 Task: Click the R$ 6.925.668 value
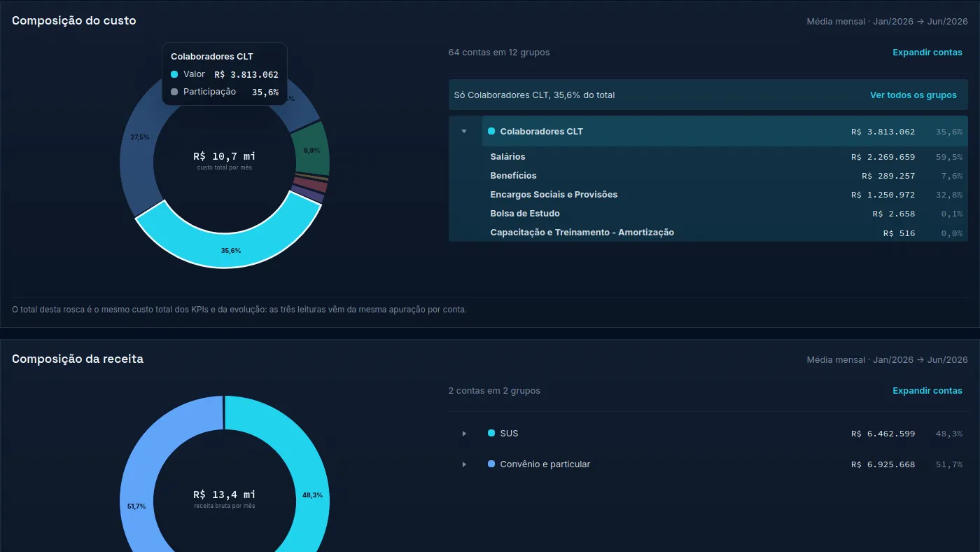click(x=883, y=464)
